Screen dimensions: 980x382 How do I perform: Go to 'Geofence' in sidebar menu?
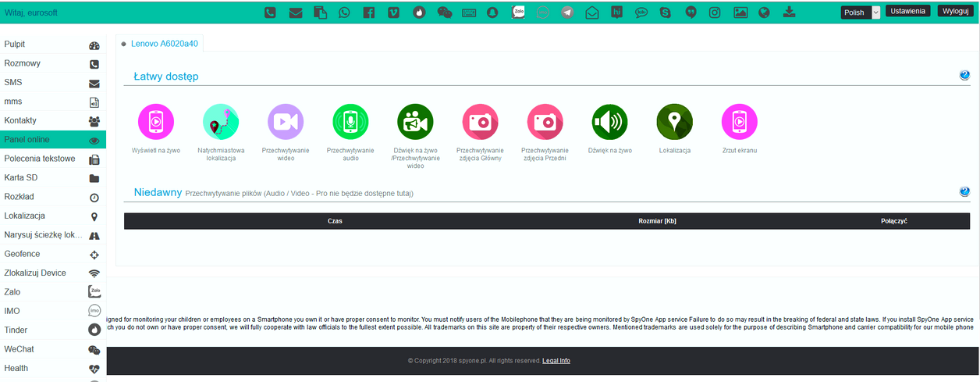[51, 254]
